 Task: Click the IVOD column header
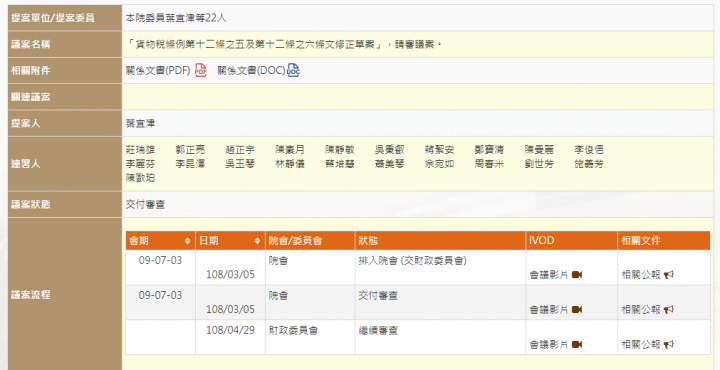[x=571, y=241]
